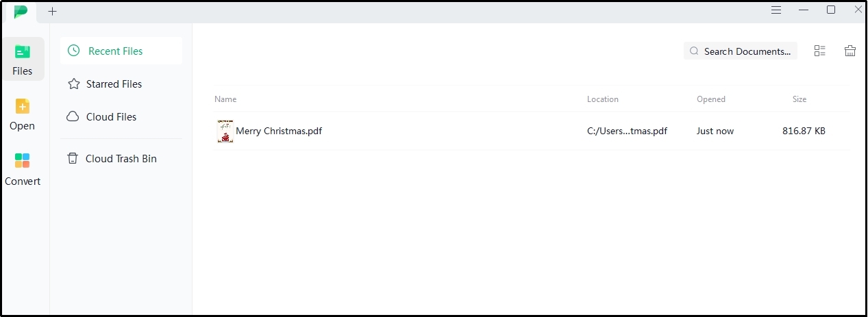This screenshot has height=317, width=868.
Task: Show Cloud Files section
Action: point(111,117)
